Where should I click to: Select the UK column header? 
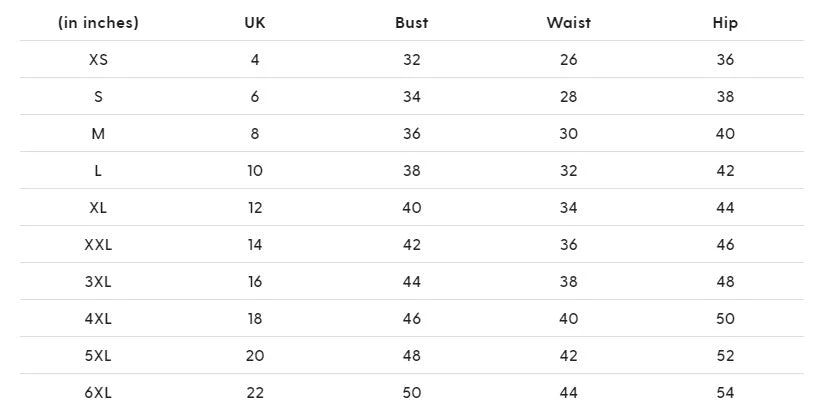point(255,23)
